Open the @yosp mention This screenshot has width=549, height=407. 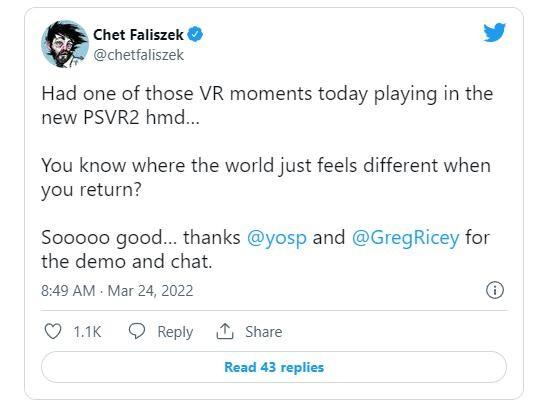tap(277, 237)
